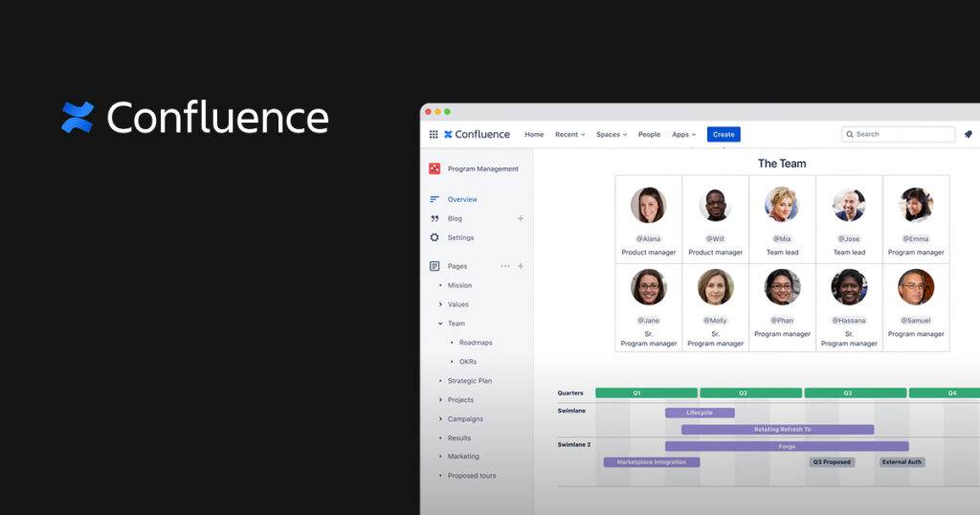Viewport: 980px width, 515px height.
Task: Open the Apps dropdown menu
Action: click(x=683, y=134)
